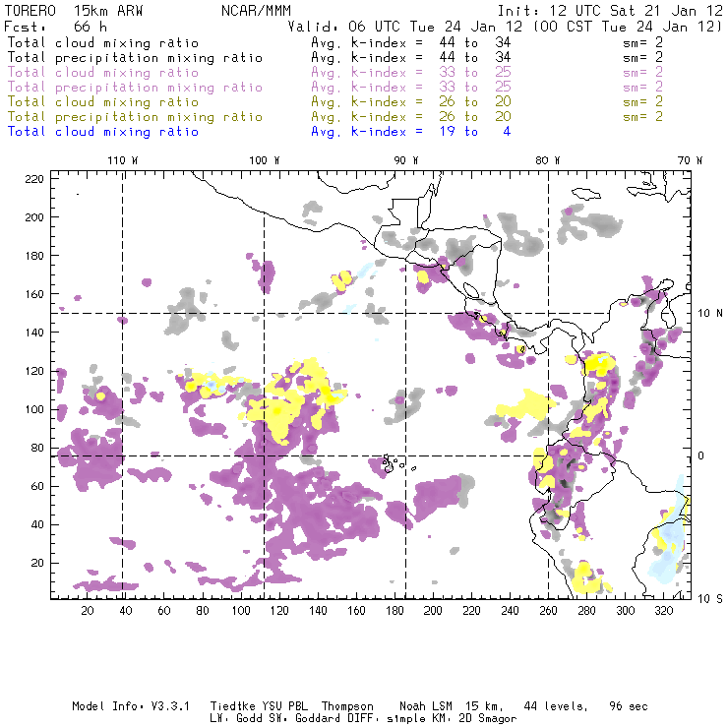Click x-axis tick label '180'
Image resolution: width=728 pixels, height=728 pixels.
click(x=394, y=611)
